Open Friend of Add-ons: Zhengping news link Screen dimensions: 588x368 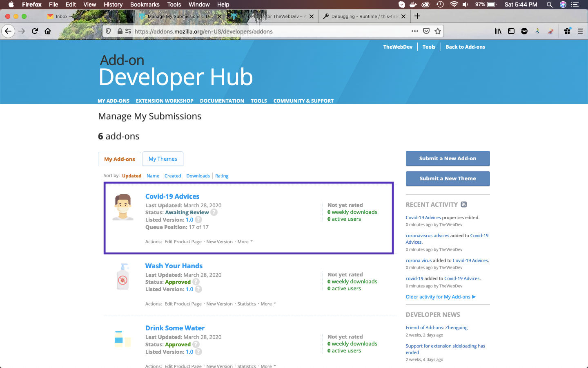tap(437, 328)
